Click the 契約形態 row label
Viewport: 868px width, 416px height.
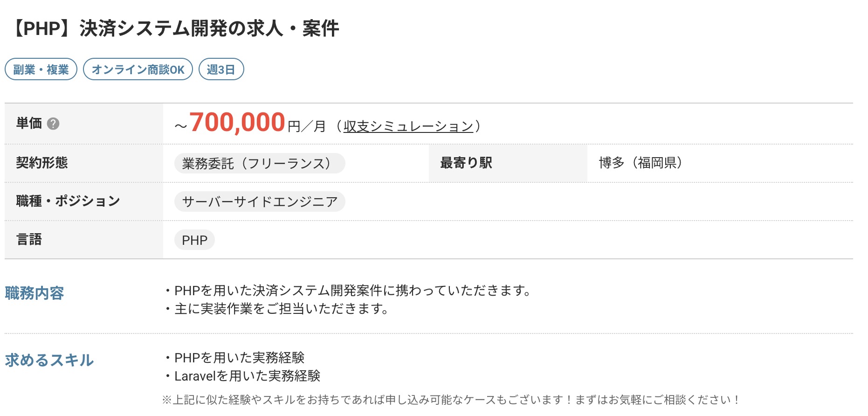coord(42,163)
